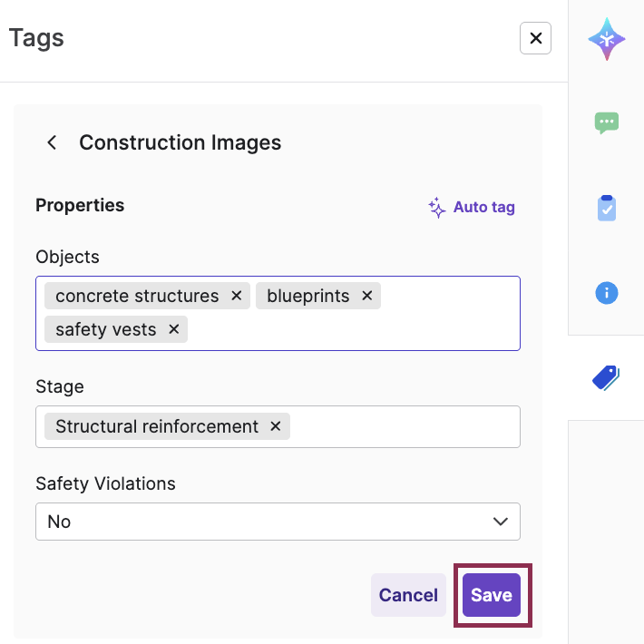Viewport: 644px width, 644px height.
Task: Open the green comments chat icon
Action: (x=606, y=122)
